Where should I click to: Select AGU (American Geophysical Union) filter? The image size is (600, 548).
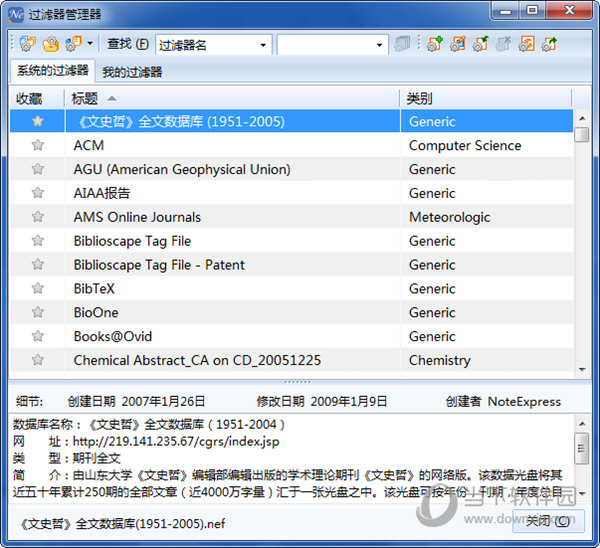pyautogui.click(x=292, y=169)
